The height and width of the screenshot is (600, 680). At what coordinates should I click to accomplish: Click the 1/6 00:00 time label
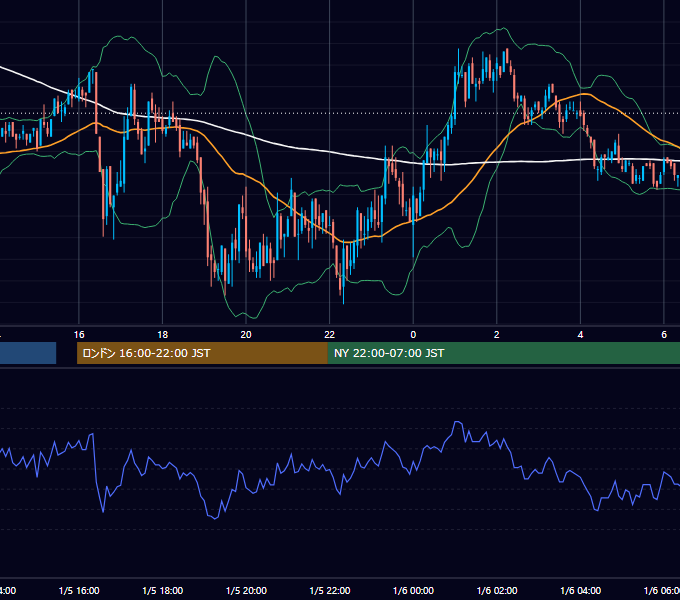[x=413, y=590]
